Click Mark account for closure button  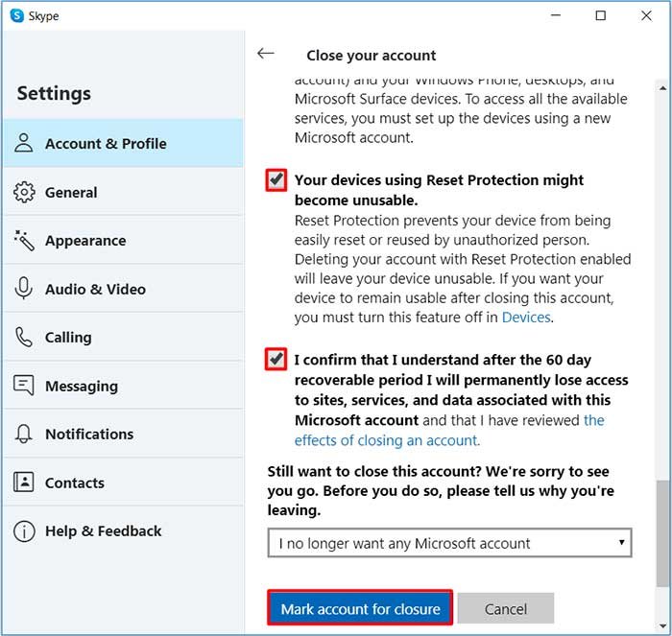pyautogui.click(x=360, y=608)
